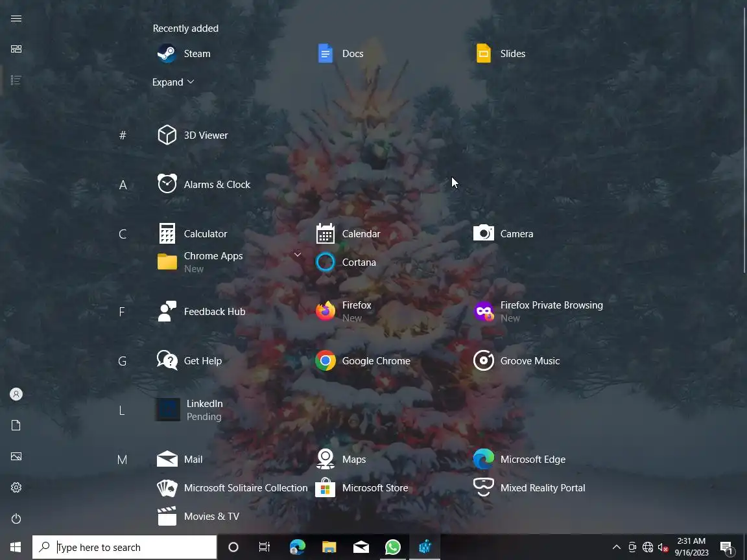Click the C section letter header

click(123, 234)
